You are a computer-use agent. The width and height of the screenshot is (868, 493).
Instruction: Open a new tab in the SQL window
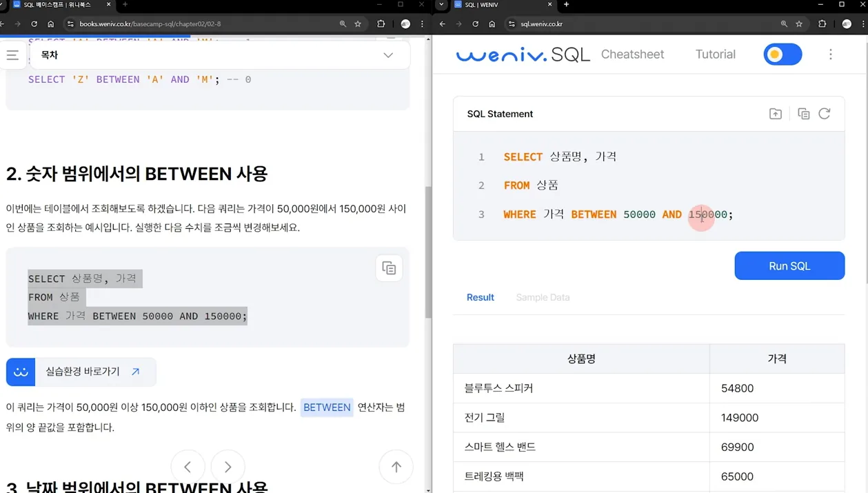point(566,4)
